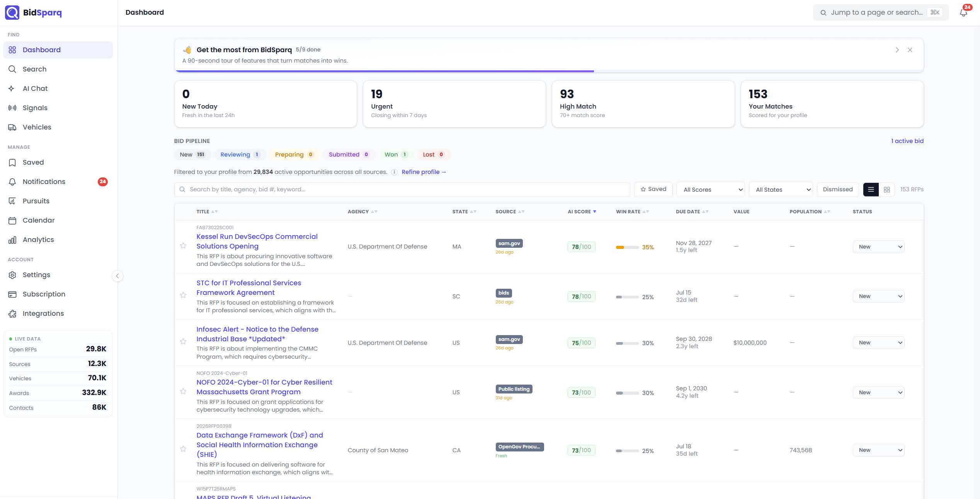Star the Kessel Run DevSecOps opportunity
Screen dimensions: 980x499
[183, 246]
